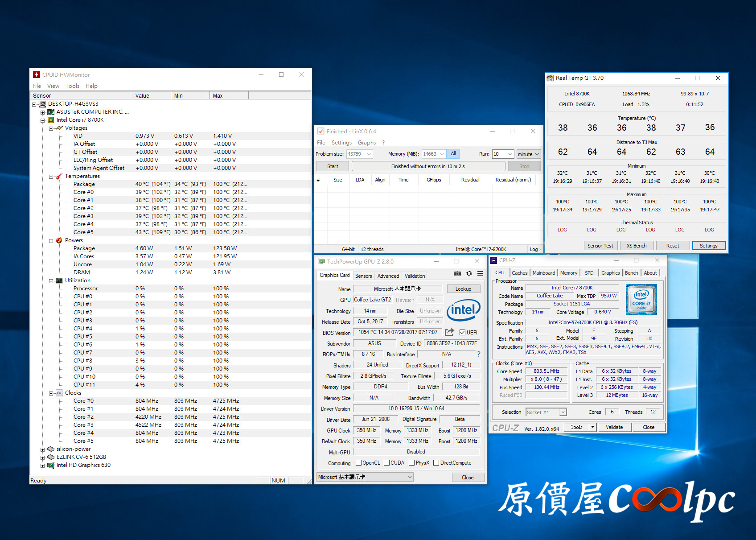
Task: Click the LinX Log toggle button
Action: (535, 249)
